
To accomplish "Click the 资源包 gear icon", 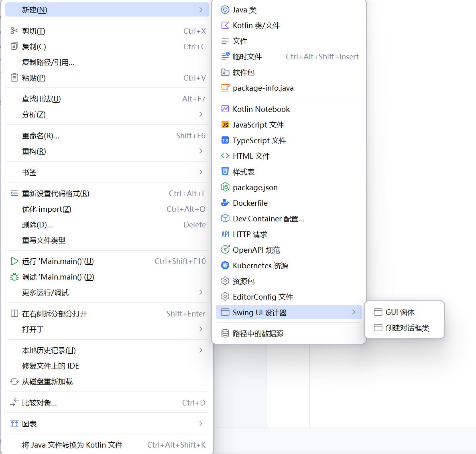I will [x=225, y=281].
